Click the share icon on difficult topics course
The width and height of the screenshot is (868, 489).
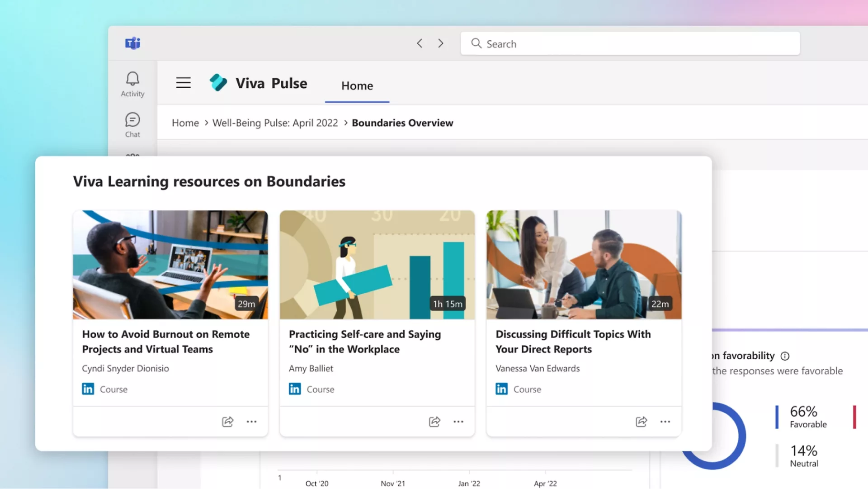640,421
